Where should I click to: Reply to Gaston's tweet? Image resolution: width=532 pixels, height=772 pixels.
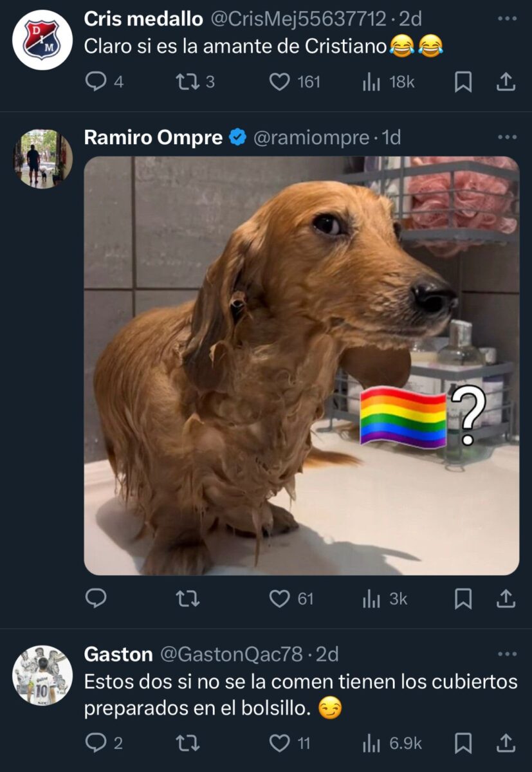[96, 744]
